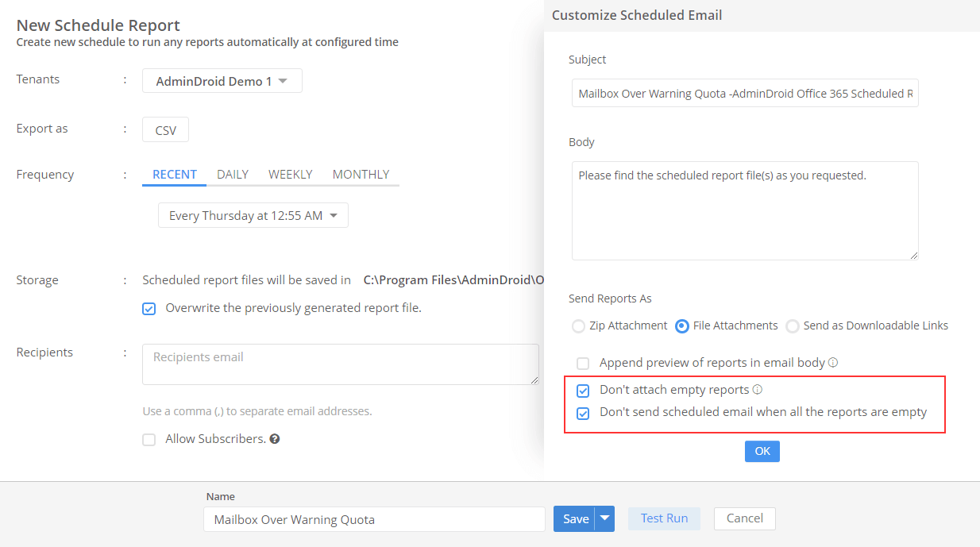Open the "Every Thursday at 12:55 AM" schedule dropdown

pyautogui.click(x=253, y=215)
